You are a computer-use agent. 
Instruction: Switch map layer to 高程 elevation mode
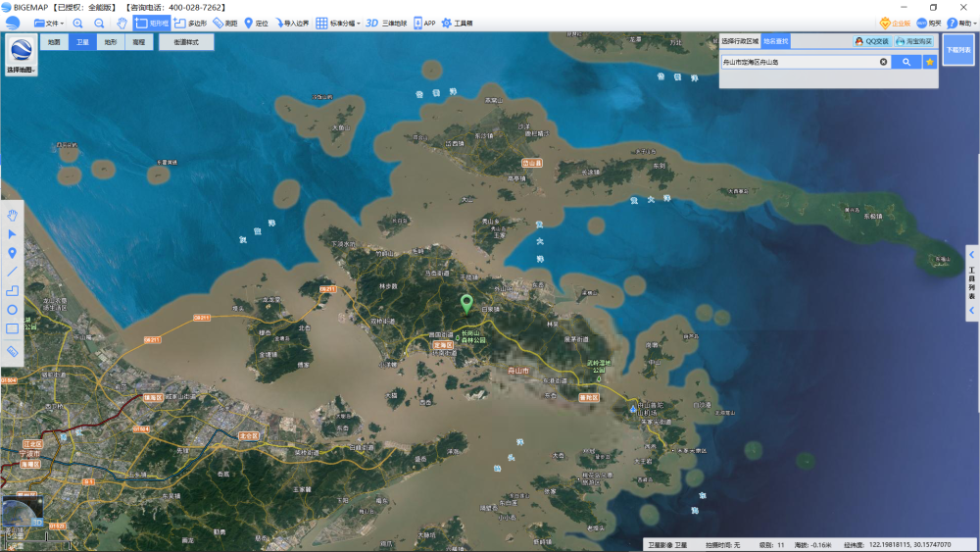[138, 43]
